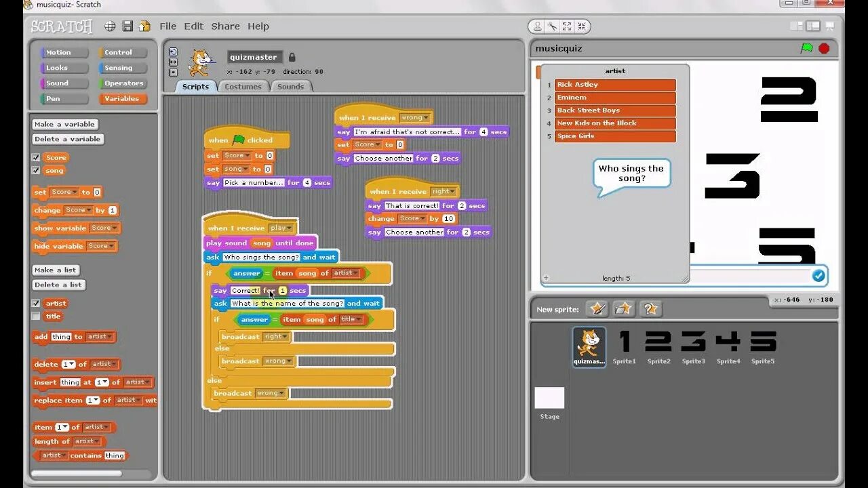
Task: Start project with green flag above stage
Action: [807, 48]
